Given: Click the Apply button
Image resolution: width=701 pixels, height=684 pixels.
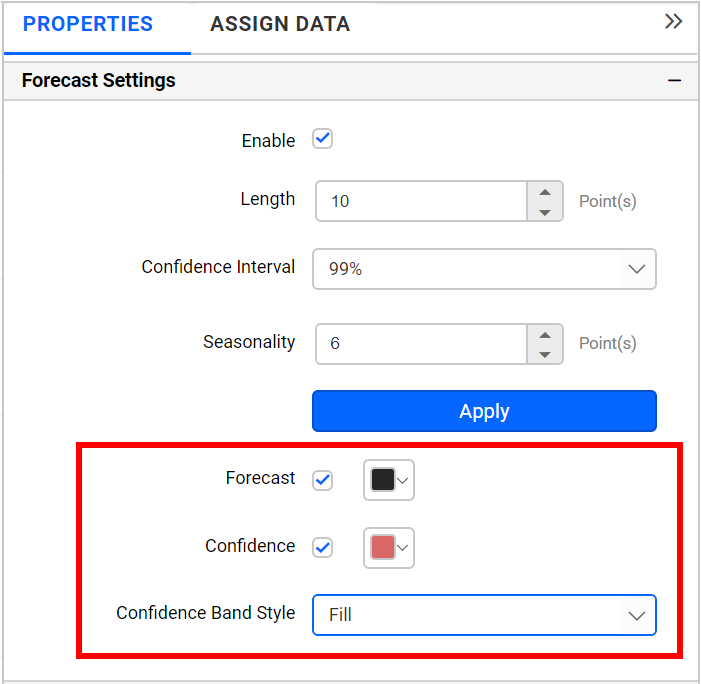Looking at the screenshot, I should [484, 411].
